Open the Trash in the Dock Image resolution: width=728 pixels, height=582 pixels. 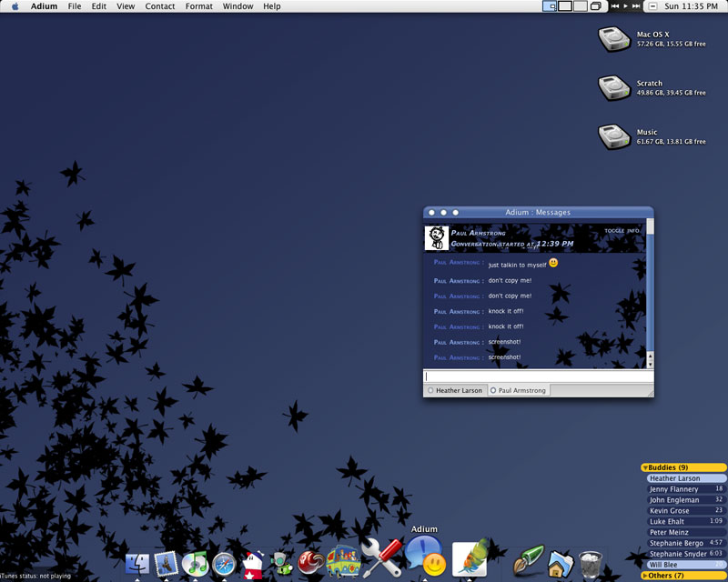pos(591,564)
